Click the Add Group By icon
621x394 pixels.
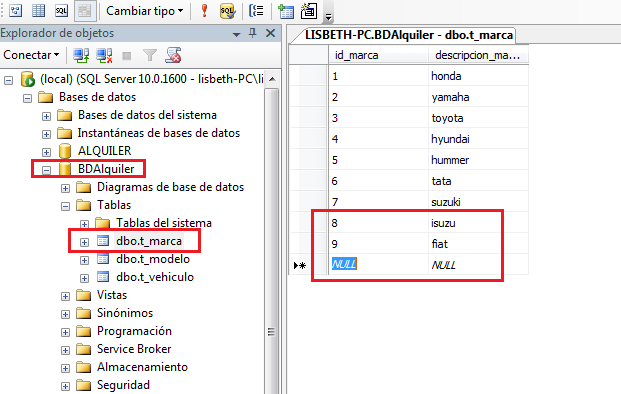coord(256,11)
